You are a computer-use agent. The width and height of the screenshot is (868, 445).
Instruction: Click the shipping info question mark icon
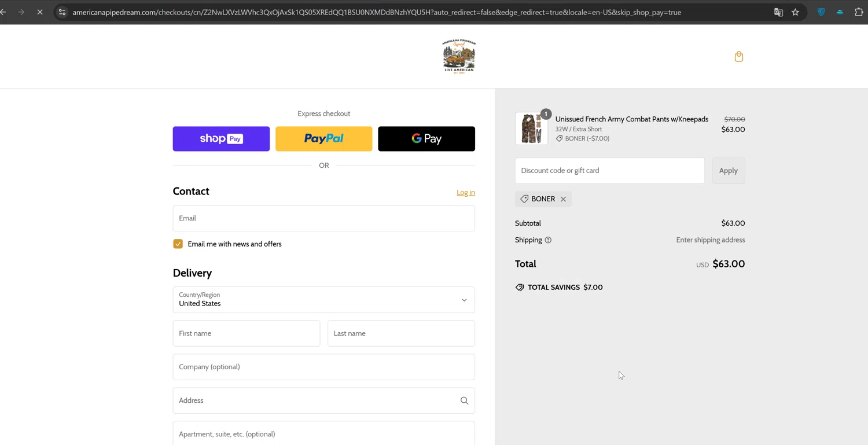[548, 240]
